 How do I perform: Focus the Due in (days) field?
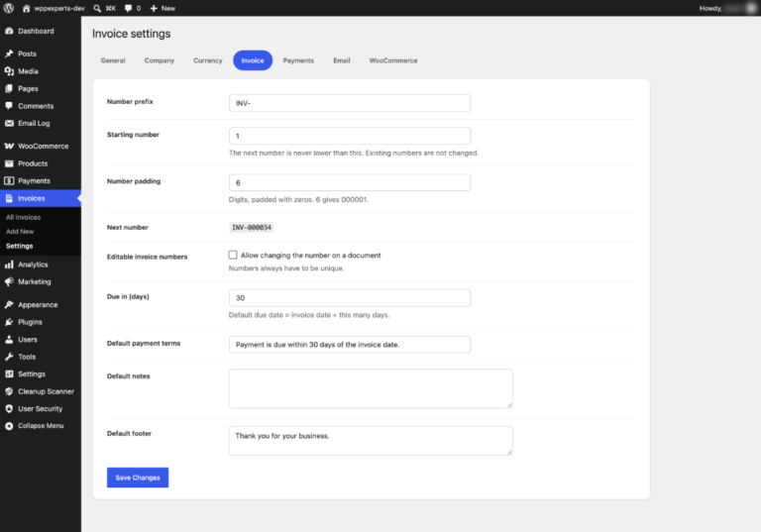click(350, 298)
